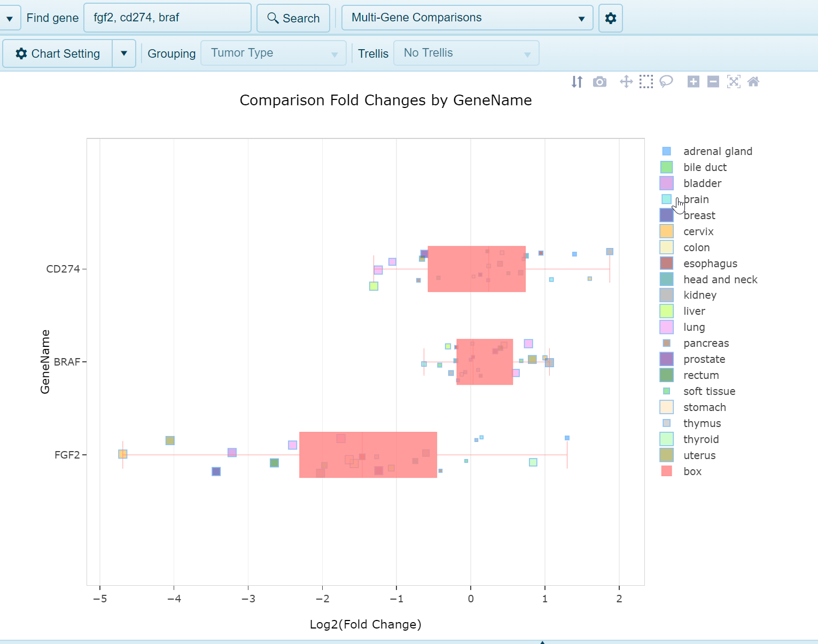Zoom in with the plus icon

click(x=693, y=82)
